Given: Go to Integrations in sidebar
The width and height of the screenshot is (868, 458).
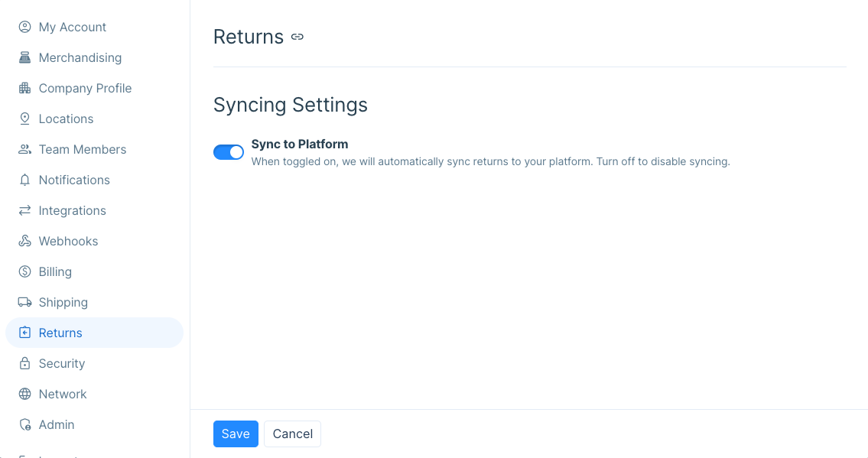Looking at the screenshot, I should 72,210.
